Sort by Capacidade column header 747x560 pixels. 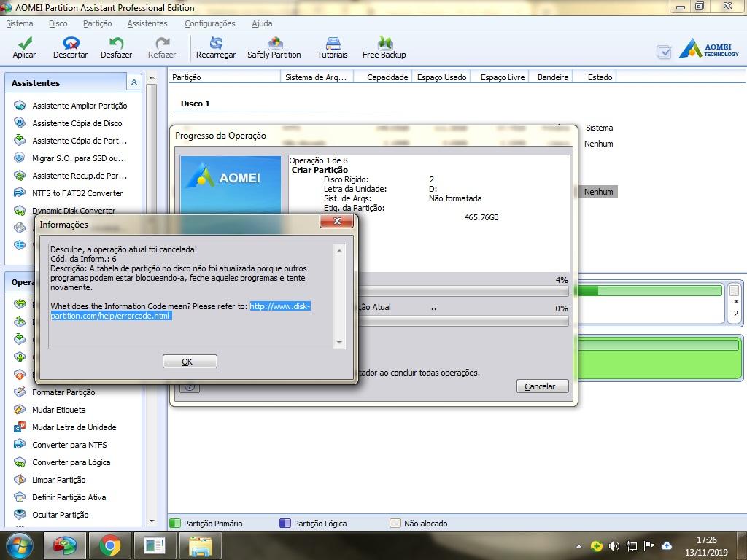pos(384,77)
